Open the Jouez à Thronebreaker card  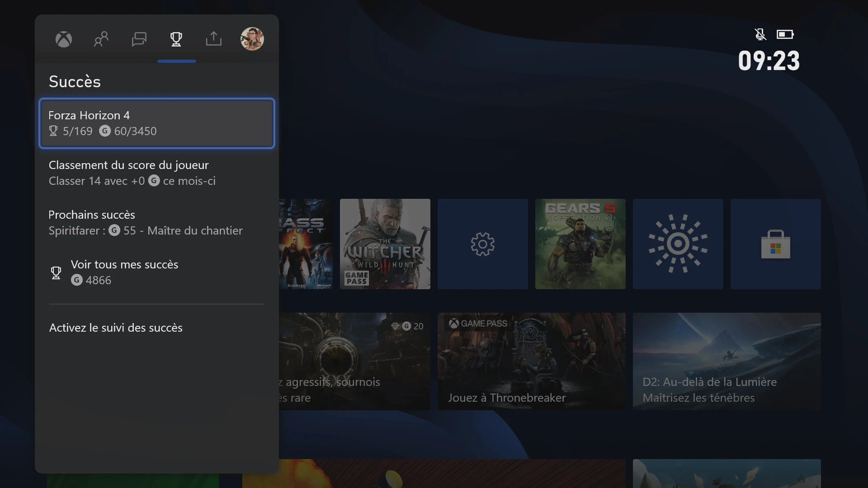[x=531, y=361]
